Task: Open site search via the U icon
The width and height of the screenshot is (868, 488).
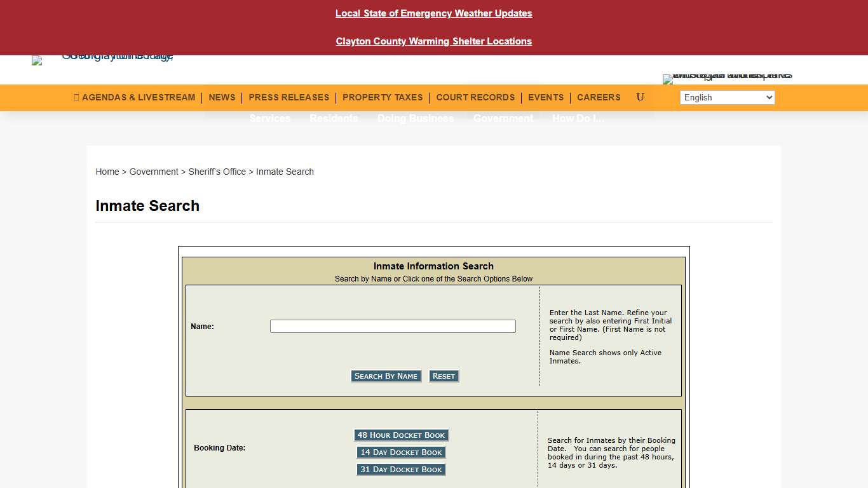Action: tap(640, 97)
